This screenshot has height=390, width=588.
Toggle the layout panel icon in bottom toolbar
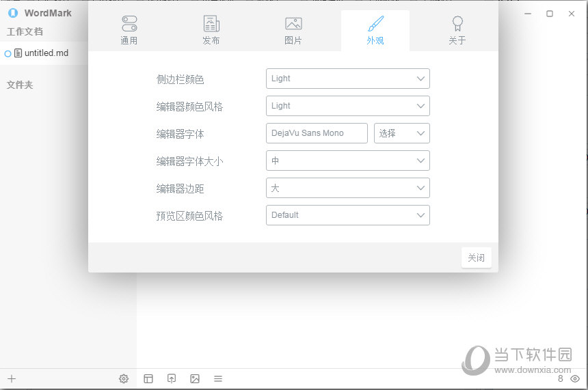point(148,379)
